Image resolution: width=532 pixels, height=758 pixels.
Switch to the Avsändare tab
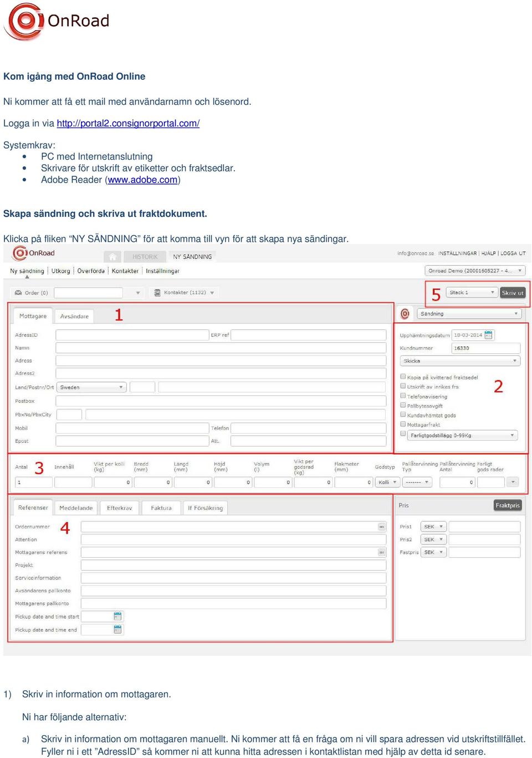(x=74, y=316)
